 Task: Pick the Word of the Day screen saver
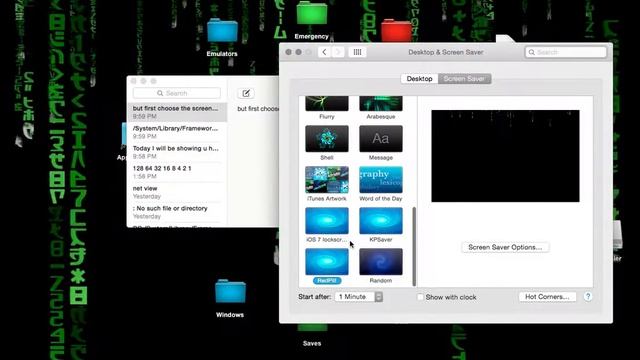[380, 180]
